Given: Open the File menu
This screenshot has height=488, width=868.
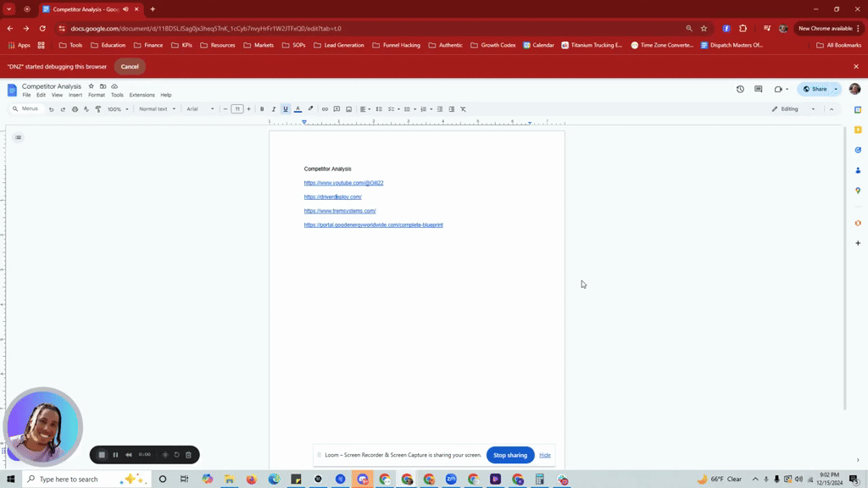Looking at the screenshot, I should (26, 95).
